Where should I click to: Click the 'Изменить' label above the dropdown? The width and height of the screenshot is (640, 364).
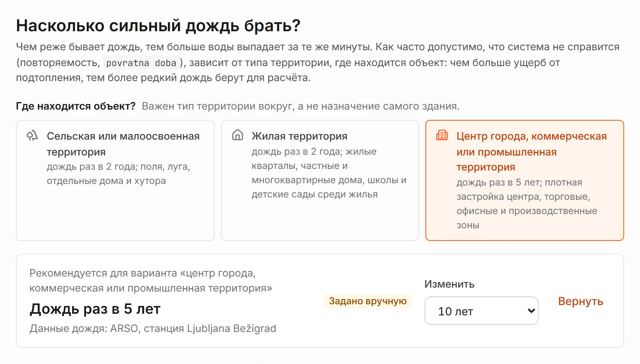point(450,284)
